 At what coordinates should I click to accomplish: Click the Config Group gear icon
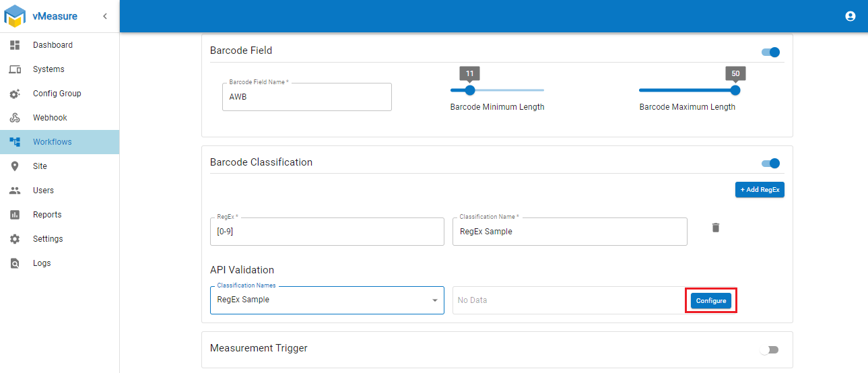(15, 94)
